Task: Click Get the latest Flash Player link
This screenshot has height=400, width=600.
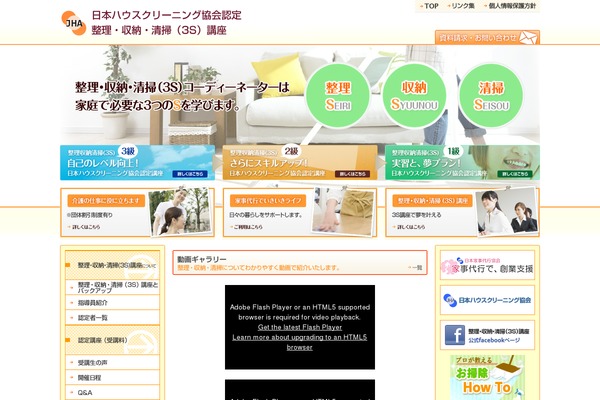Action: [x=300, y=327]
